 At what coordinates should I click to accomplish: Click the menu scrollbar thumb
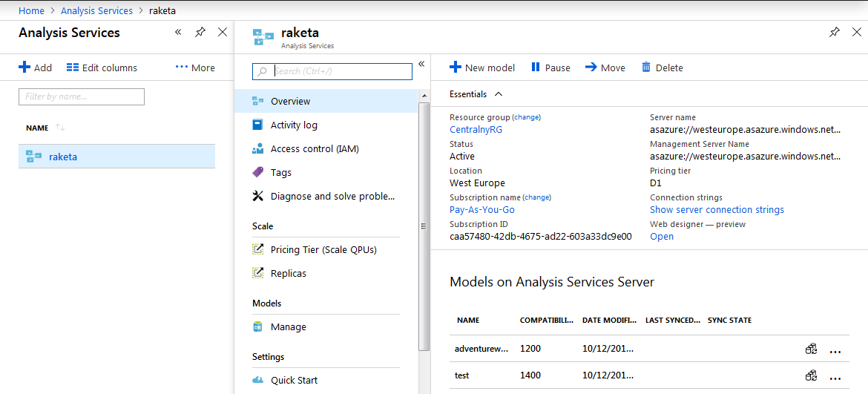(424, 226)
